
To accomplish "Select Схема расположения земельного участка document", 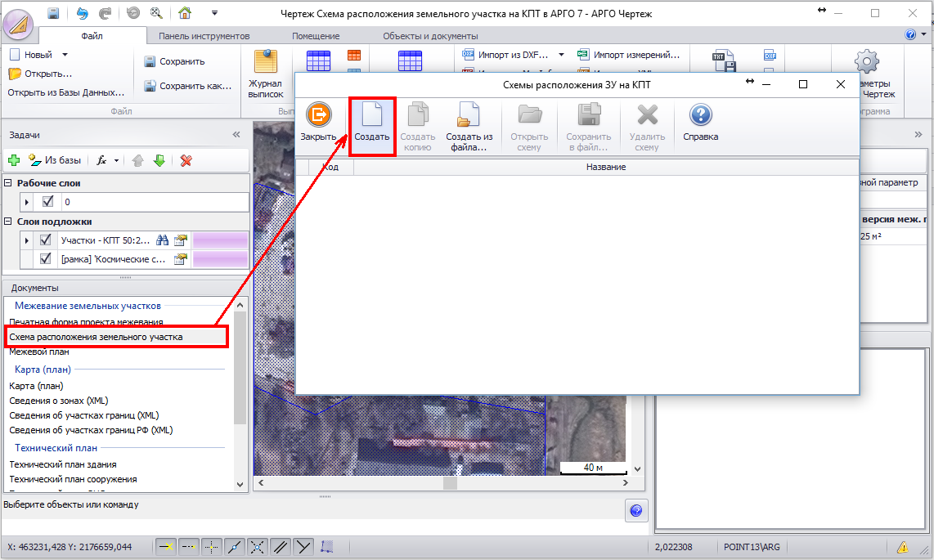I will [97, 337].
